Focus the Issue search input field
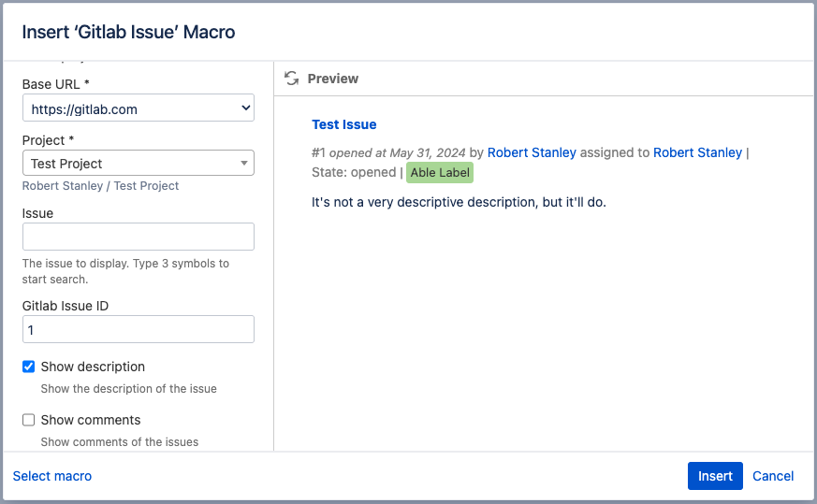817x504 pixels. point(139,237)
